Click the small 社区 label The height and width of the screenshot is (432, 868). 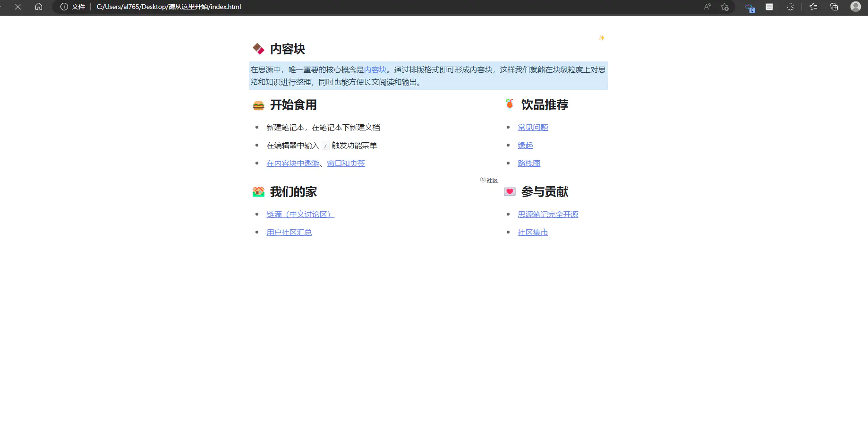coord(492,181)
